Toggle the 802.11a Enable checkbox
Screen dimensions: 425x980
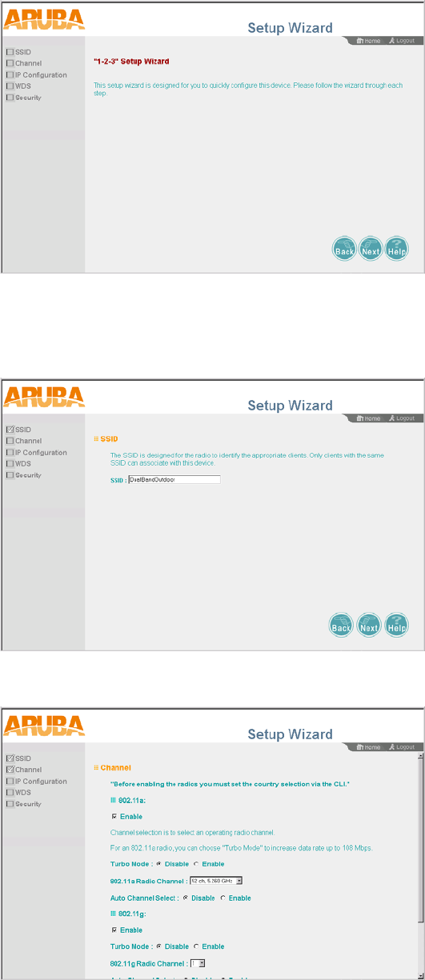tap(113, 817)
